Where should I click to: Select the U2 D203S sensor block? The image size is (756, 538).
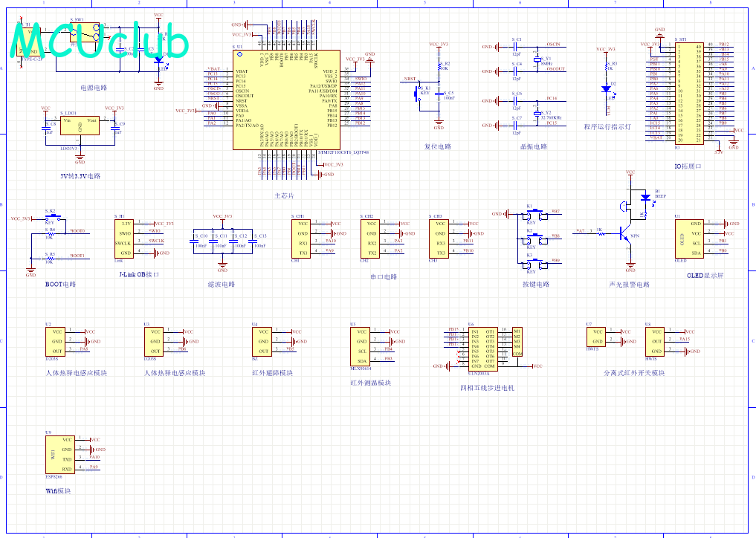point(56,342)
